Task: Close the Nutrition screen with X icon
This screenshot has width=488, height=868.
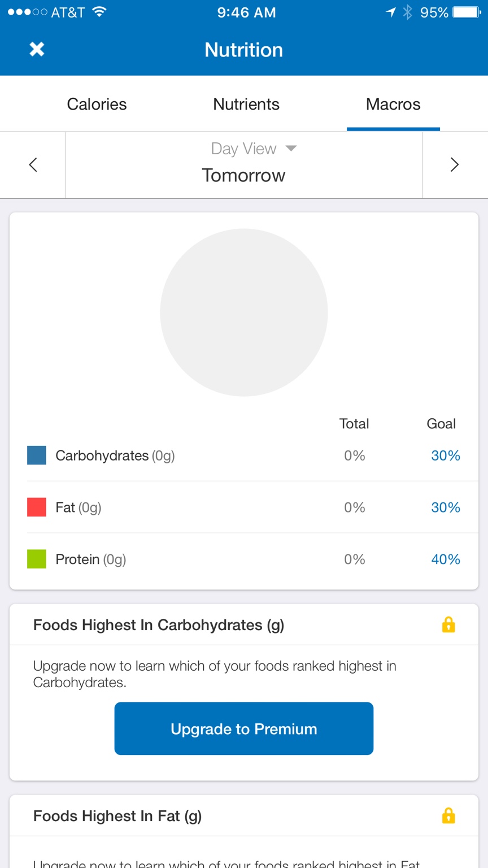Action: pyautogui.click(x=37, y=50)
